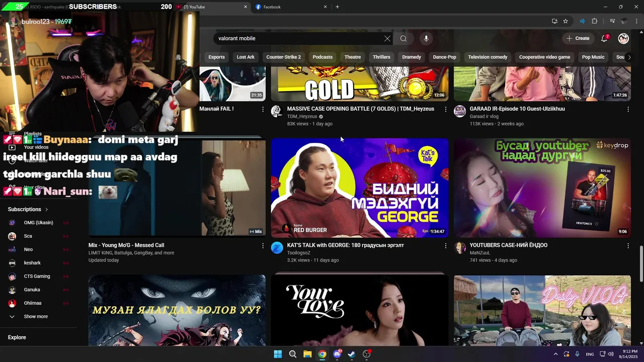Image resolution: width=644 pixels, height=362 pixels.
Task: Open File Explorer from taskbar
Action: pyautogui.click(x=307, y=354)
